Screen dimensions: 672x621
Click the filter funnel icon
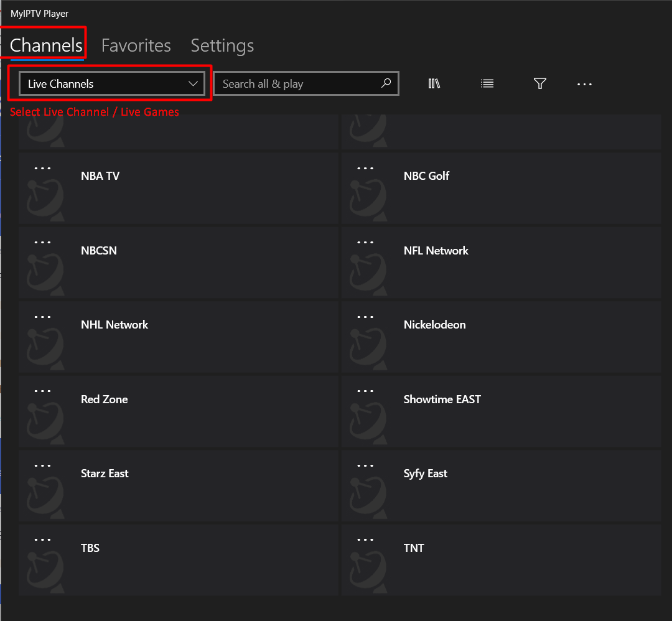540,83
